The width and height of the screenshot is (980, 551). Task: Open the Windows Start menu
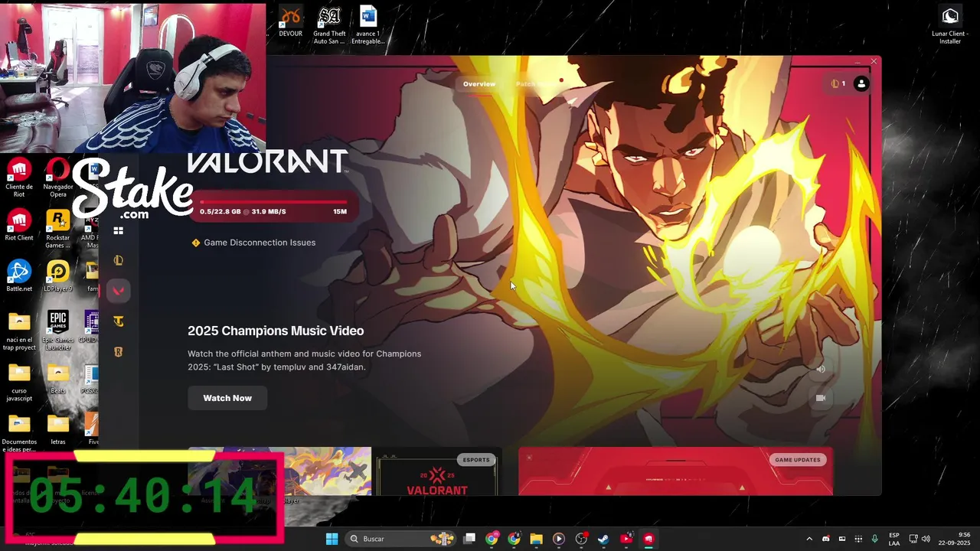(332, 539)
